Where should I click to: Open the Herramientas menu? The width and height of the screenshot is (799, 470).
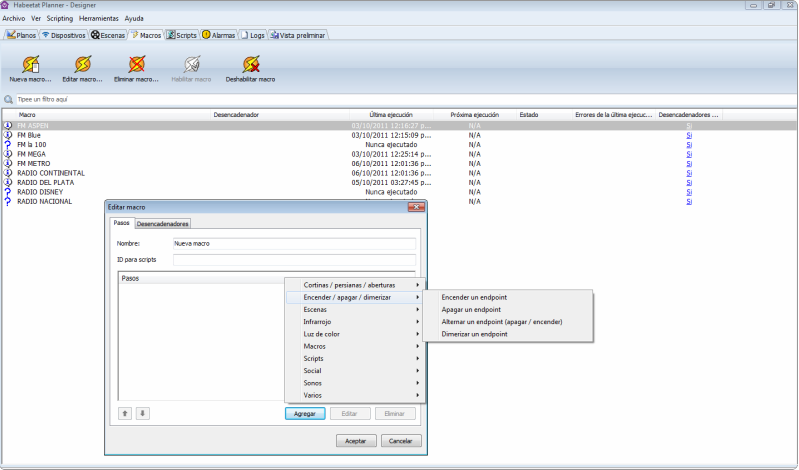coord(98,18)
